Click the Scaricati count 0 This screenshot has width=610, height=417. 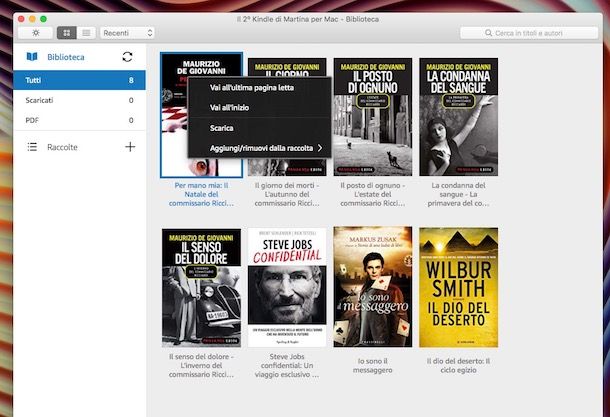tap(131, 100)
